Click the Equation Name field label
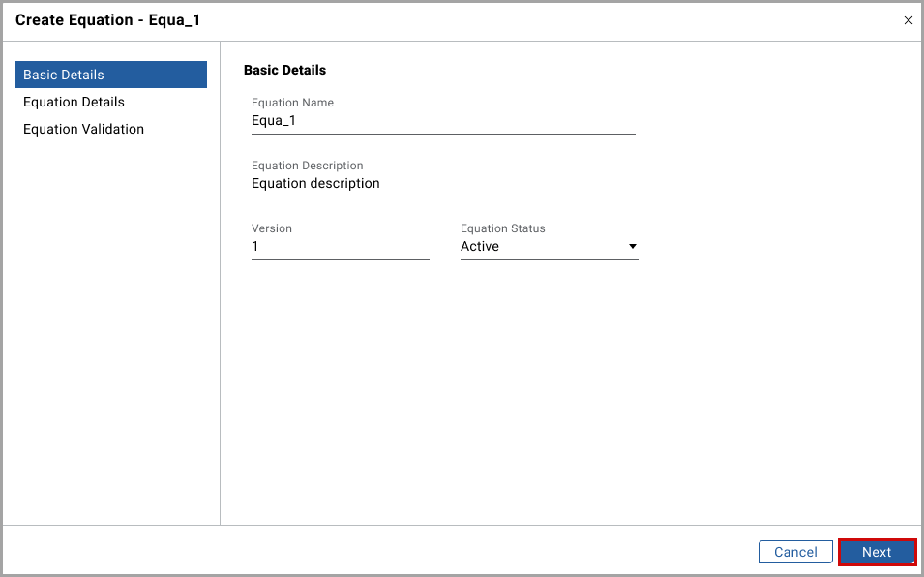This screenshot has width=924, height=577. coord(292,103)
